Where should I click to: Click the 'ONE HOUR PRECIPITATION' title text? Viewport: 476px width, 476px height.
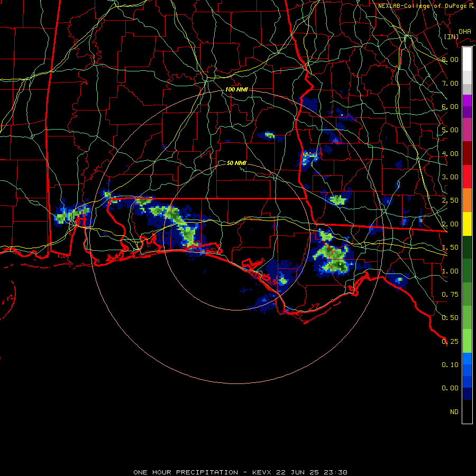point(186,472)
